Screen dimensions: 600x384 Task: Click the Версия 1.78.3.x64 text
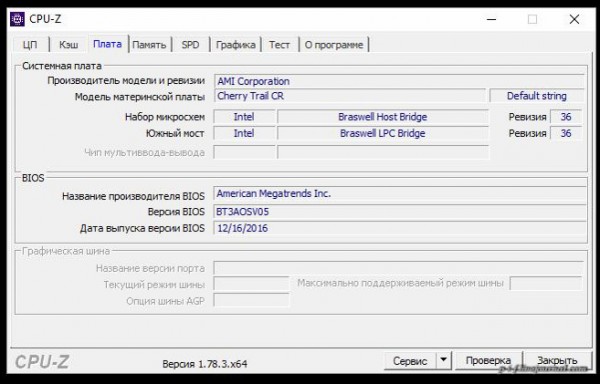click(205, 364)
